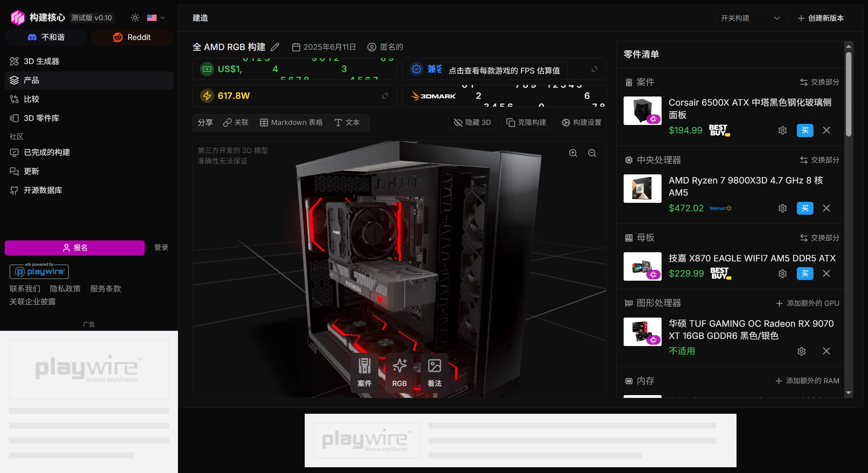Switch the light/dark theme
Viewport: 868px width, 473px height.
click(x=135, y=18)
